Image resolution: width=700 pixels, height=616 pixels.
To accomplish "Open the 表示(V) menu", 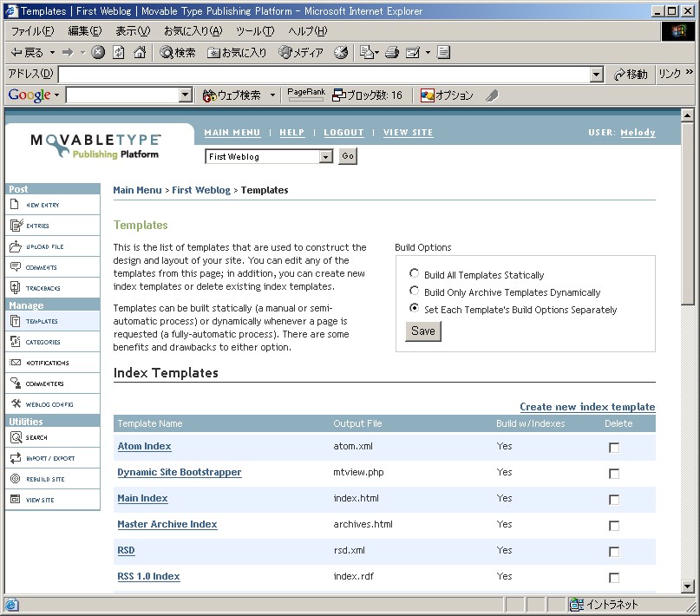I will pyautogui.click(x=133, y=31).
